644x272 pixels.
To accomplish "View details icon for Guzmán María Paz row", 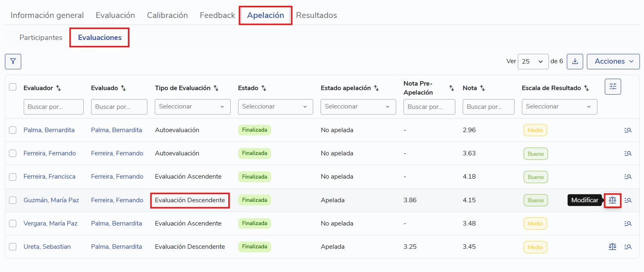I will 628,200.
